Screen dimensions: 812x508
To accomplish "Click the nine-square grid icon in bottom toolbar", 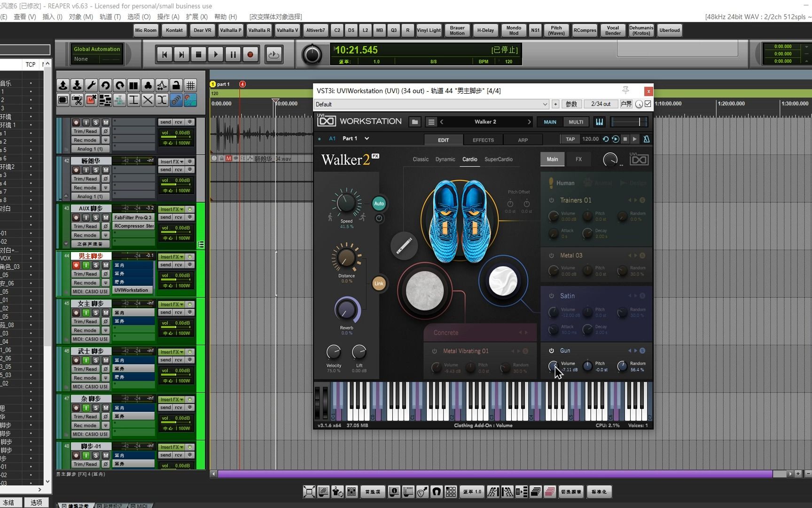I will click(x=451, y=492).
